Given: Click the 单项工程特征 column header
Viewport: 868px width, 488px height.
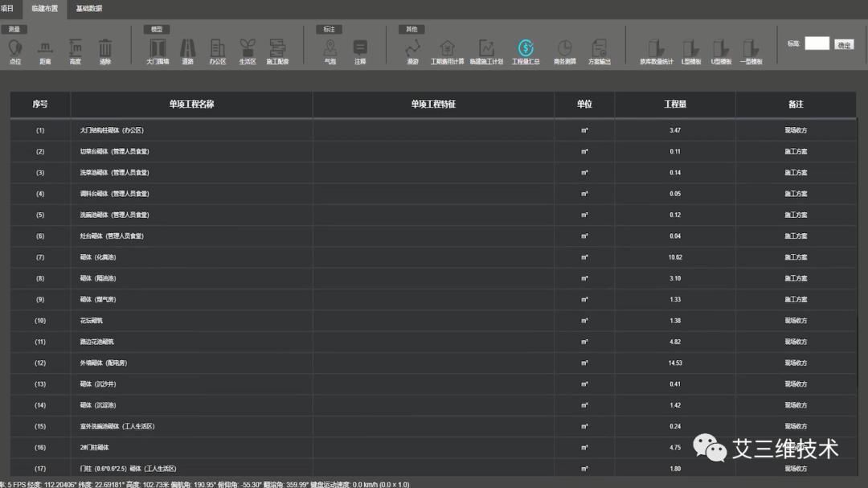Looking at the screenshot, I should (x=433, y=105).
